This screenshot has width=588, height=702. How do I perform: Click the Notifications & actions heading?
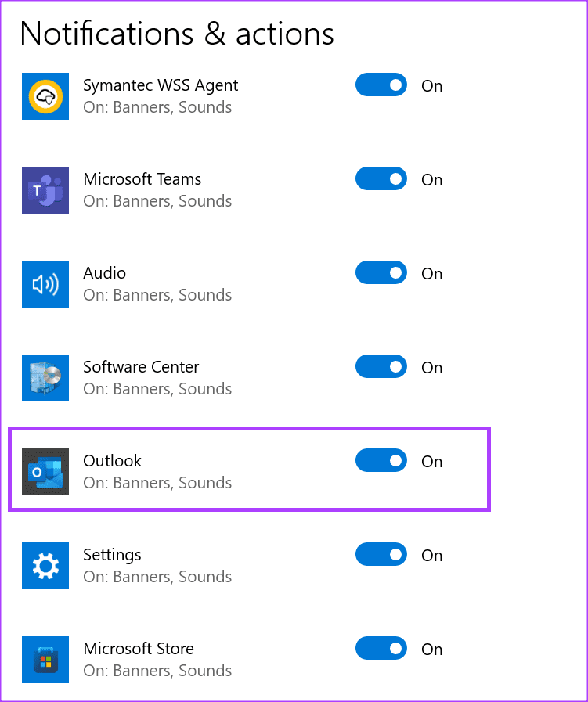click(177, 34)
